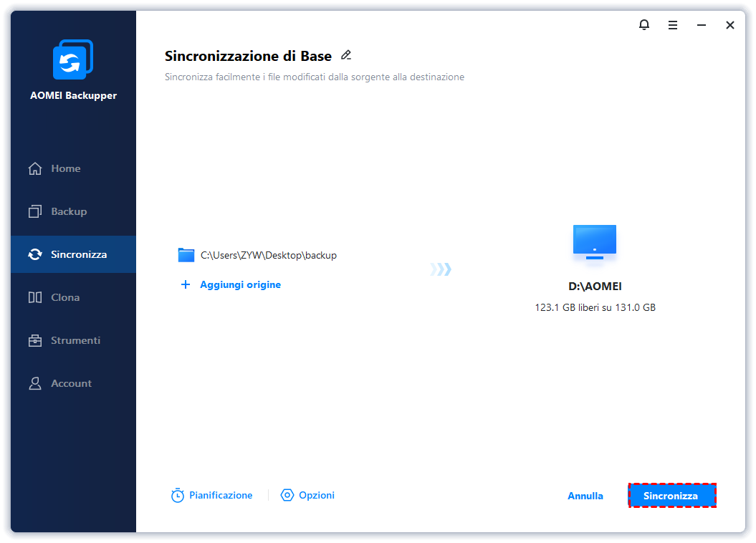Viewport: 756px width, 543px height.
Task: Click the AOMEI Backupper logo icon
Action: 73,59
